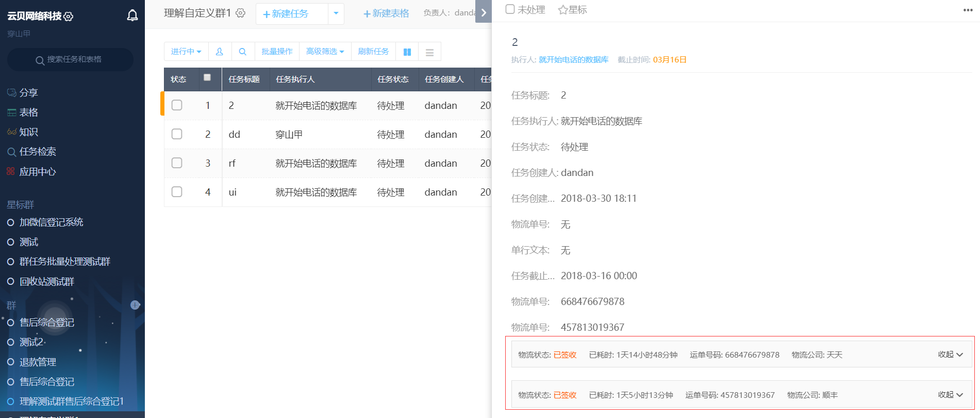Toggle the 未处理 checkbox
This screenshot has height=418, width=980.
click(x=510, y=9)
